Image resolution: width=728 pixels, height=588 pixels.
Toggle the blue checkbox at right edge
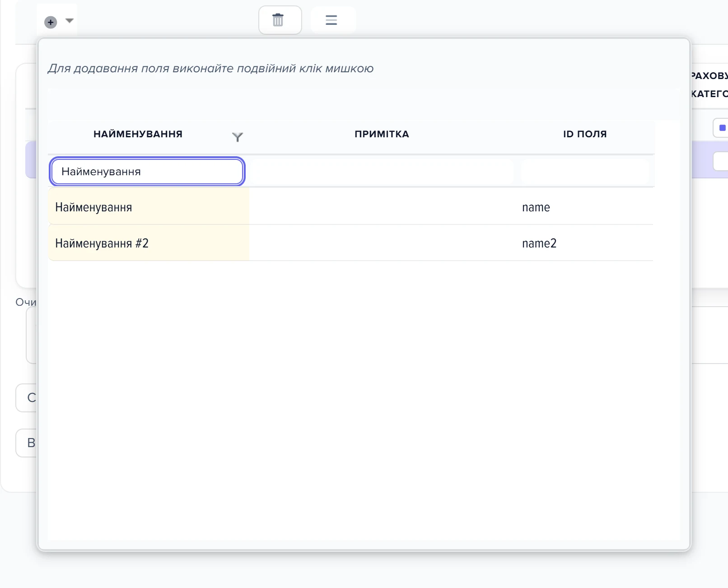click(722, 128)
